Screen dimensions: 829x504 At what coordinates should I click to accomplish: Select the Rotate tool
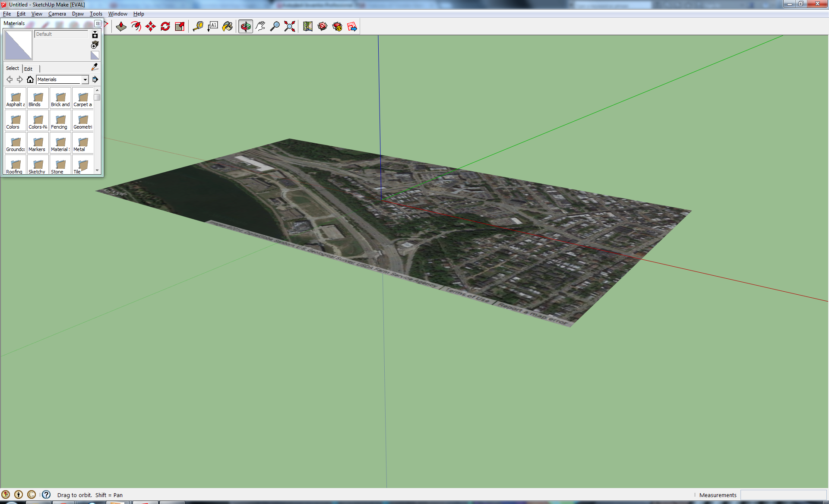pos(165,27)
